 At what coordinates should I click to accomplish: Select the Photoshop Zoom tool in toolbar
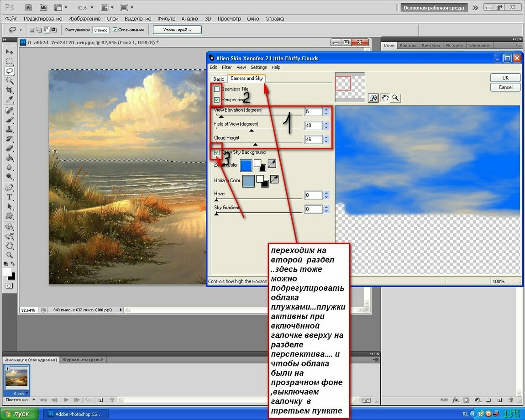coord(10,255)
